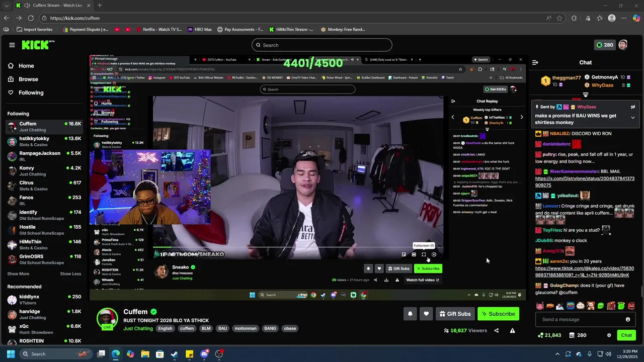Insert the red angry face quick emote
Viewport: 644px width, 362px height.
click(631, 306)
